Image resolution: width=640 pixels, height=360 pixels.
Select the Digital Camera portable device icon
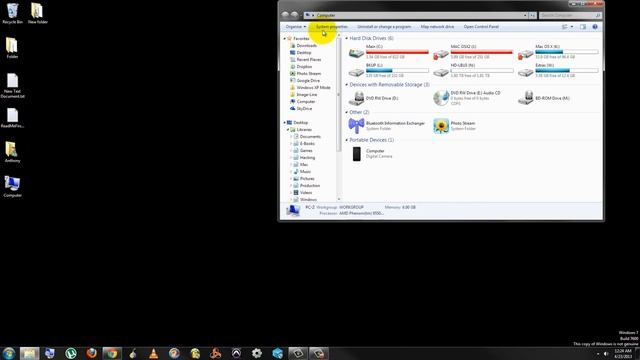pos(357,154)
